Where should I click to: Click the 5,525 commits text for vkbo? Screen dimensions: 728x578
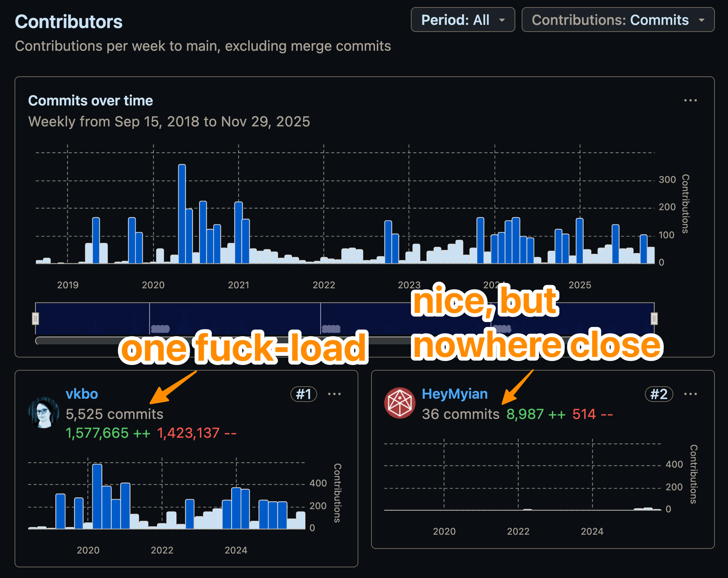tap(114, 414)
